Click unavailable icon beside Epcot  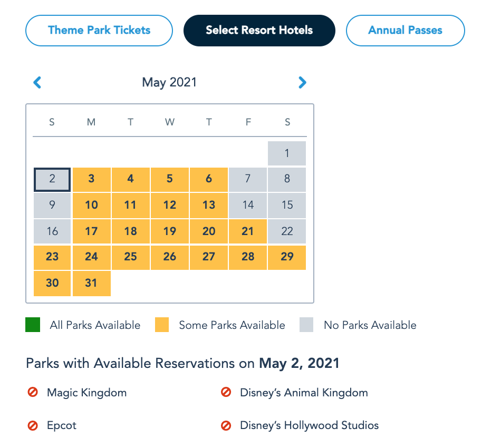tap(33, 425)
